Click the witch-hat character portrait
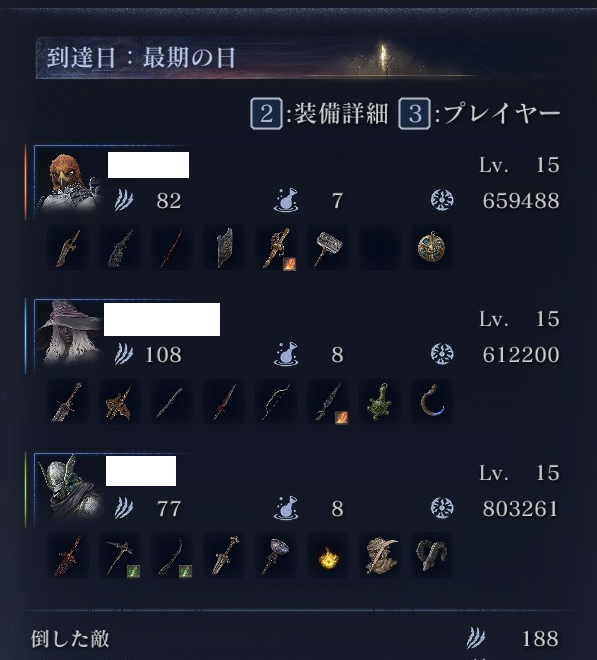Image resolution: width=597 pixels, height=660 pixels. pos(69,335)
